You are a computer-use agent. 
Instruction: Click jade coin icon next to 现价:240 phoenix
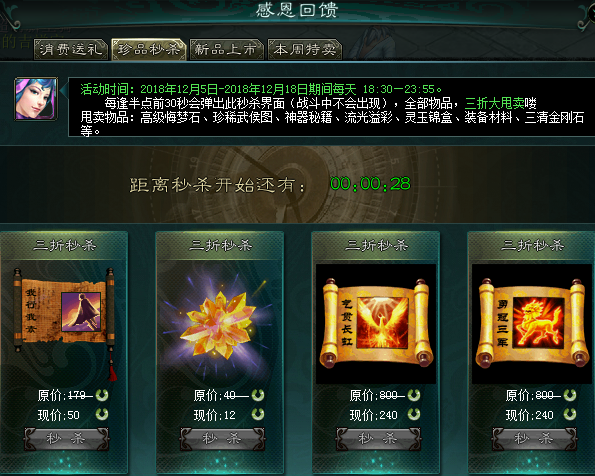[x=414, y=414]
